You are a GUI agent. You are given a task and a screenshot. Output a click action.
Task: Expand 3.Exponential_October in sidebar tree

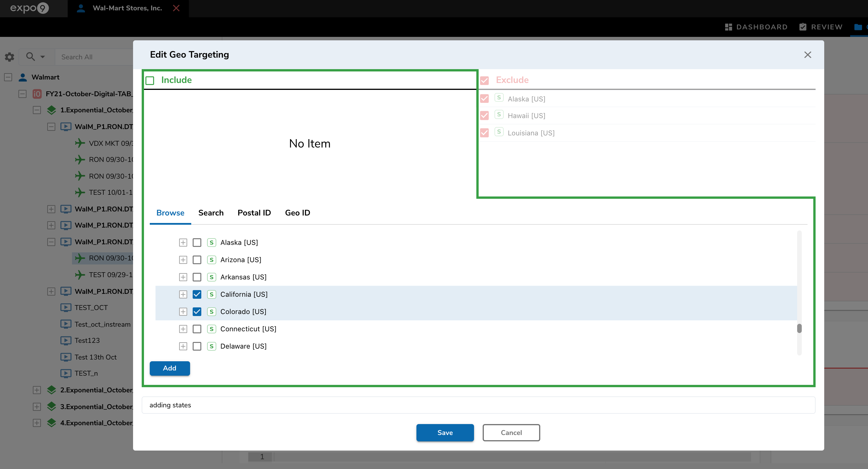37,406
